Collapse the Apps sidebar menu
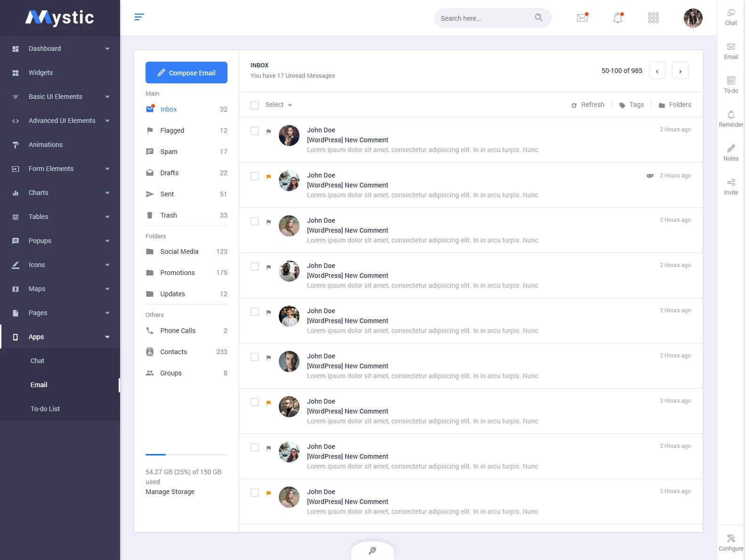Viewport: 745px width, 560px height. [x=60, y=337]
